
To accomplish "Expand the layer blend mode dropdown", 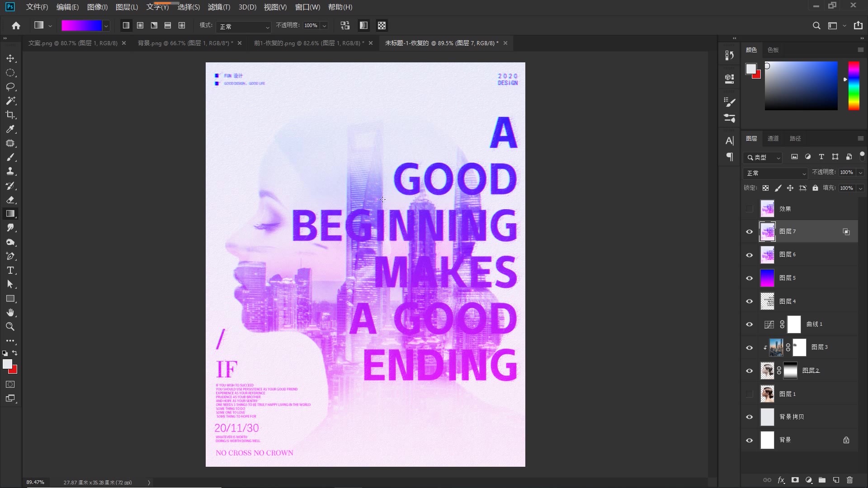I will [776, 173].
